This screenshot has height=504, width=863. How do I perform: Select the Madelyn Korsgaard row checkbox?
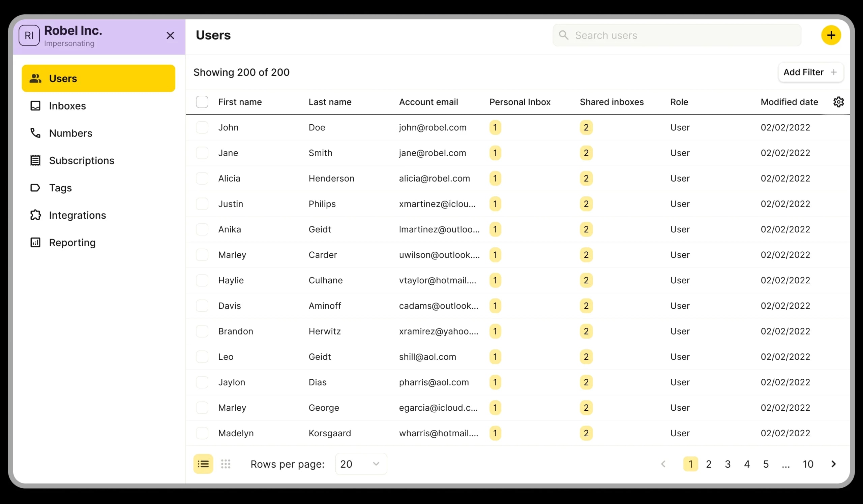[202, 433]
